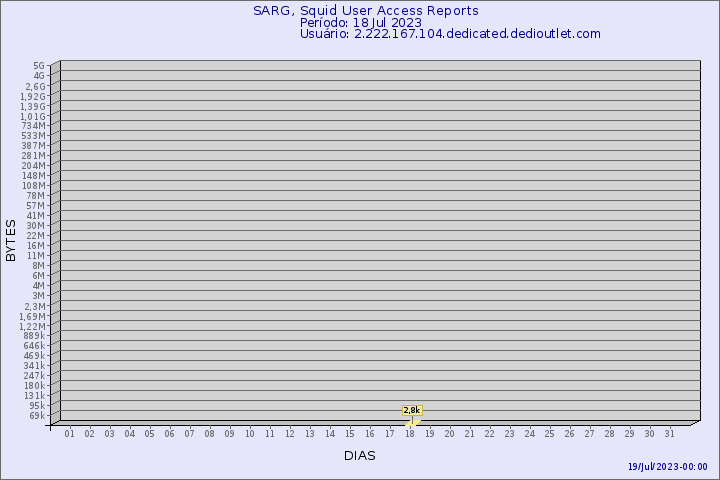Click the 1,01G y-axis label
Viewport: 720px width, 480px height.
[33, 117]
